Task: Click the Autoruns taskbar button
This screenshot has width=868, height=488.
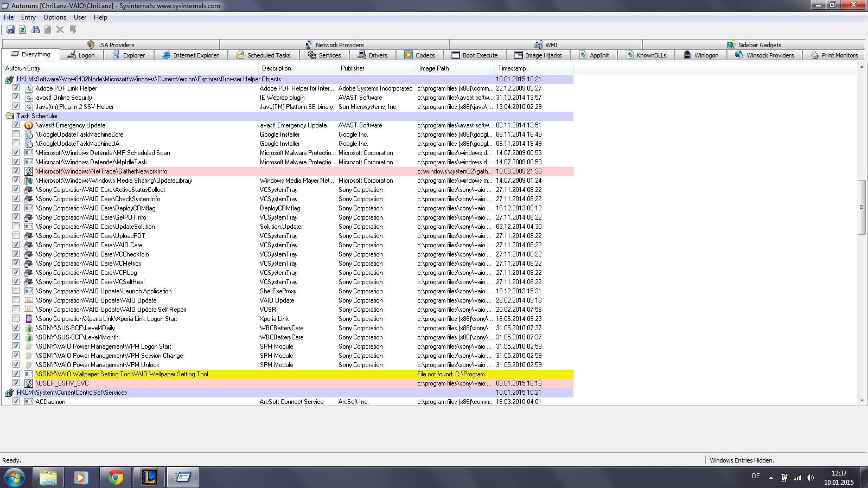Action: pyautogui.click(x=182, y=478)
